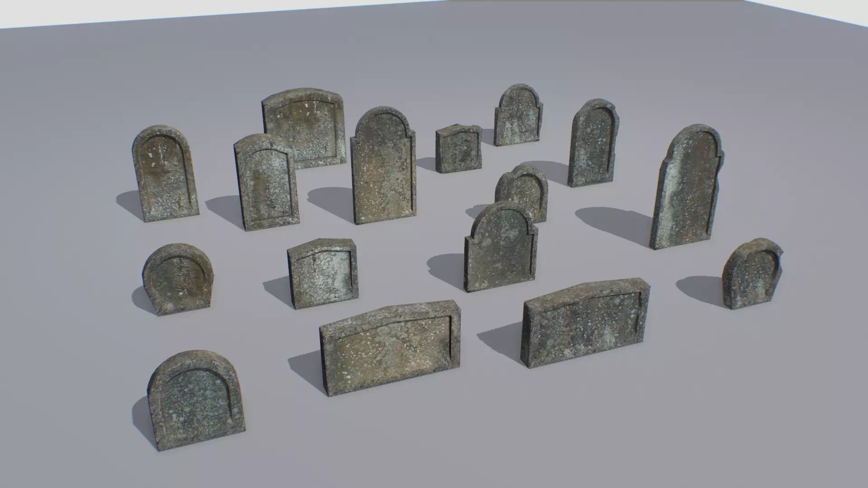Select the small broken square headstone in back
The width and height of the screenshot is (868, 488).
[458, 149]
